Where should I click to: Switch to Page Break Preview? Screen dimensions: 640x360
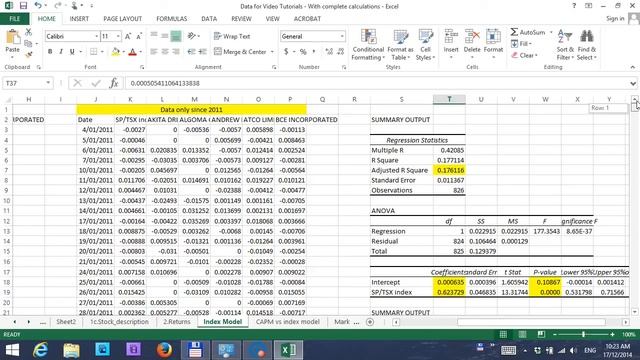click(x=541, y=334)
